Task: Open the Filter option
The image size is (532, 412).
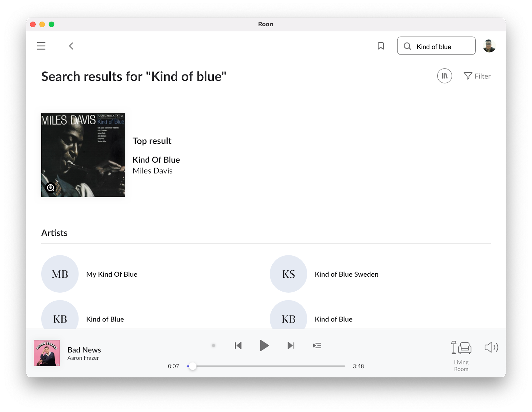Action: pos(477,76)
